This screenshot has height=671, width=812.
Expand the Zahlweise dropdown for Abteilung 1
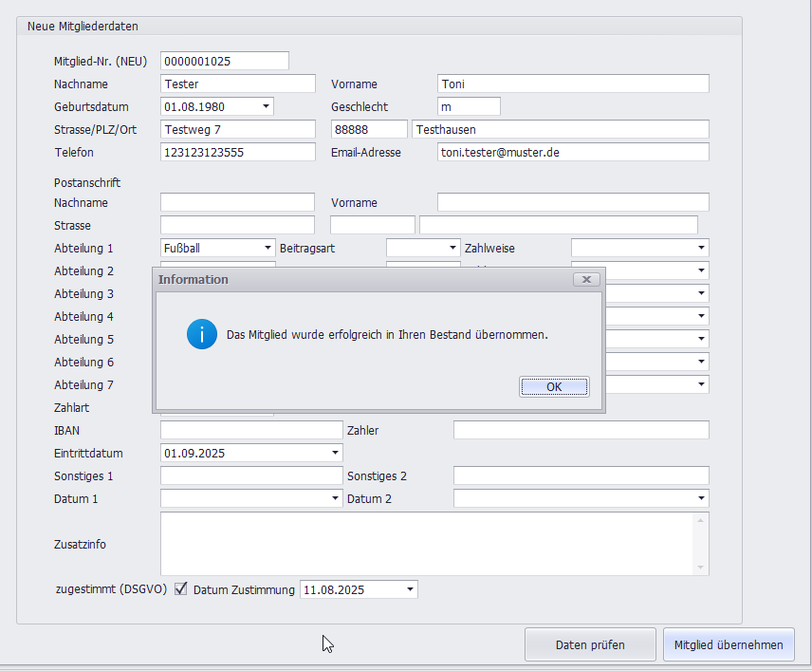[701, 248]
